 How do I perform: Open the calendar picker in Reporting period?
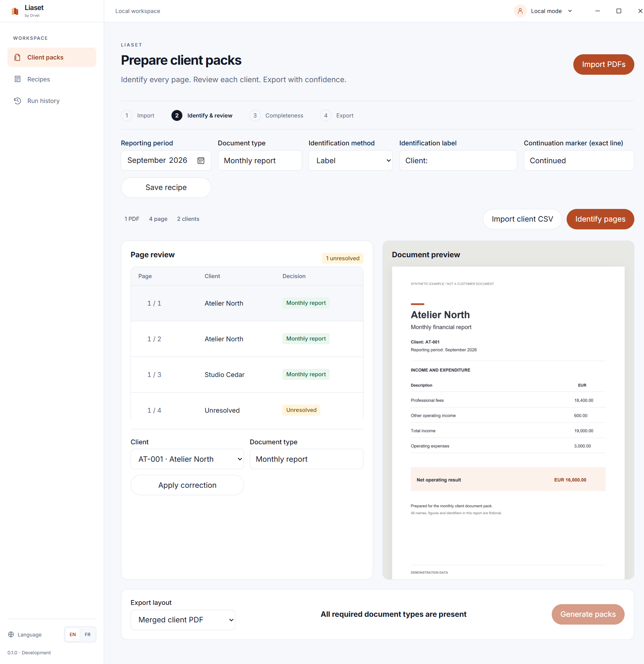pyautogui.click(x=201, y=161)
